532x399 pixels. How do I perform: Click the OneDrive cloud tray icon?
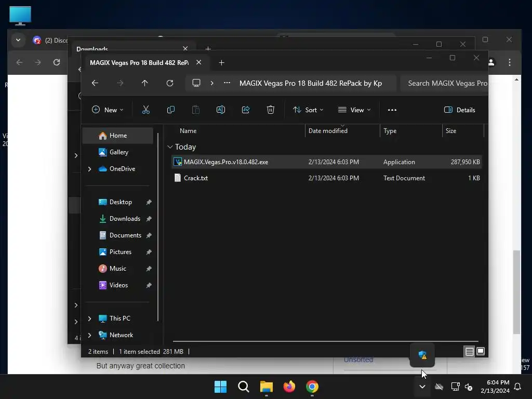(439, 387)
